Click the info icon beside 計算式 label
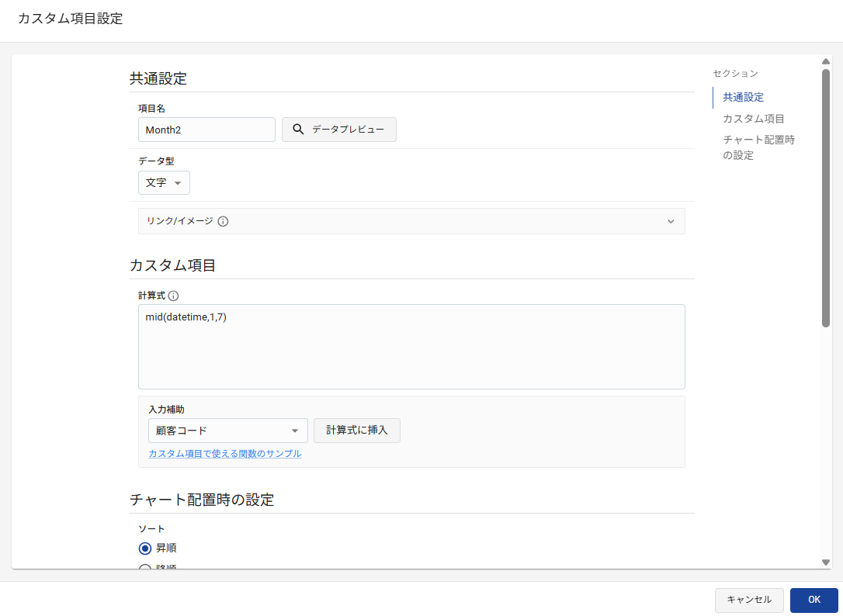The width and height of the screenshot is (843, 616). [173, 296]
